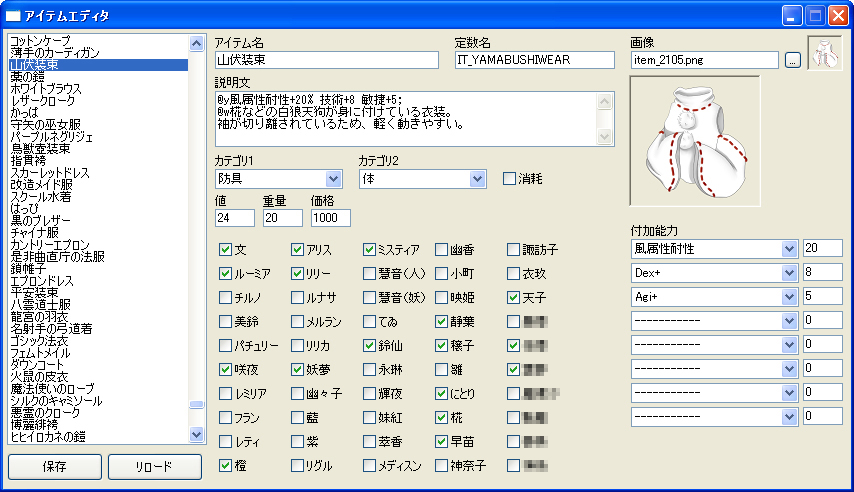Click the アイテム名 text field
The height and width of the screenshot is (492, 854).
pos(327,60)
